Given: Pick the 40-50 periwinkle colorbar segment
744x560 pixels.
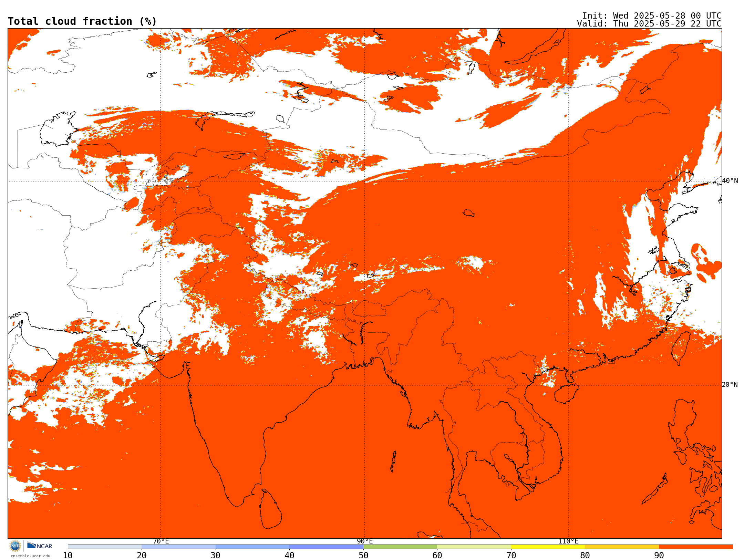Looking at the screenshot, I should pyautogui.click(x=326, y=547).
